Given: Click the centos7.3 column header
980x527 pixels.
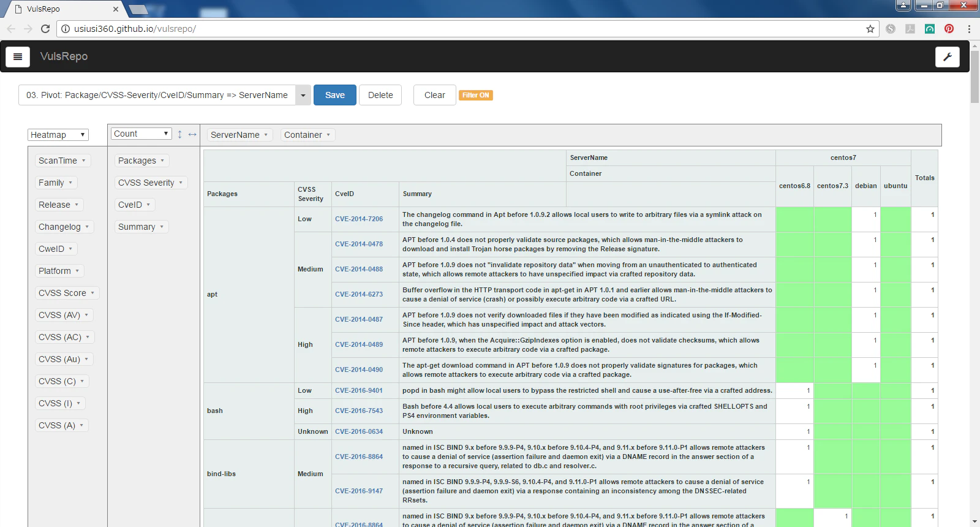Looking at the screenshot, I should 832,186.
